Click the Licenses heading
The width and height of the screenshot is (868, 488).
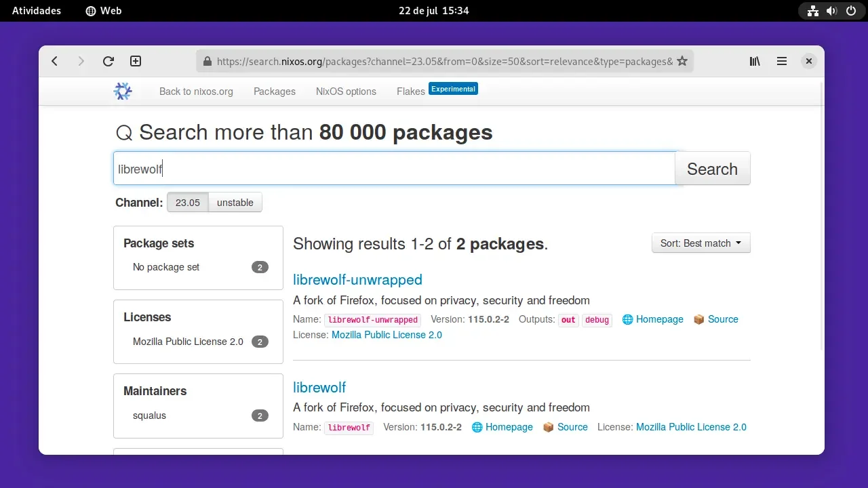(x=147, y=317)
